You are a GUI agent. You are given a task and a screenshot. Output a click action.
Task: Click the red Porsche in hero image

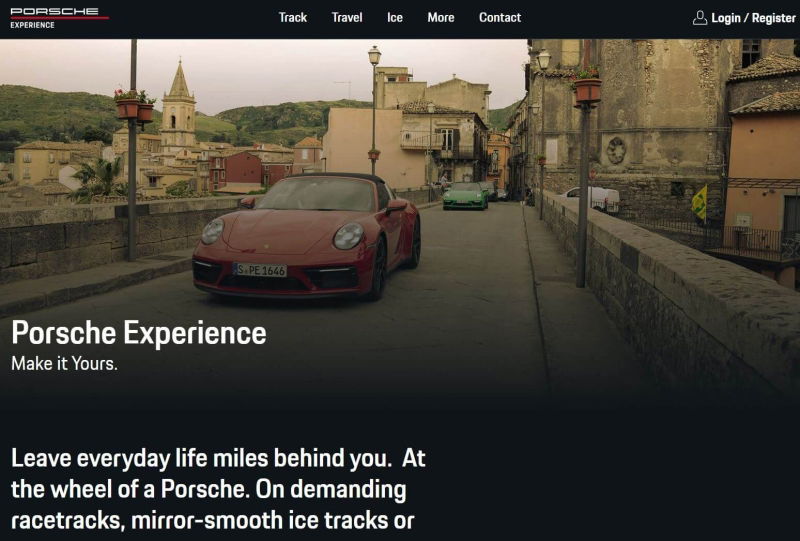(x=306, y=236)
